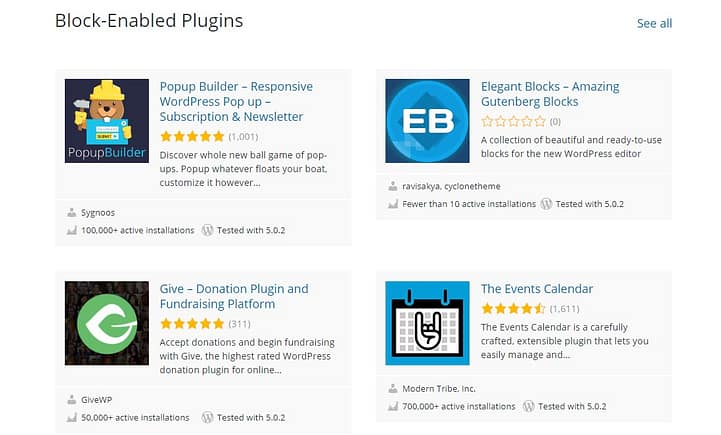721x435 pixels.
Task: Click the author icon beside Sygnoos
Action: pos(72,212)
